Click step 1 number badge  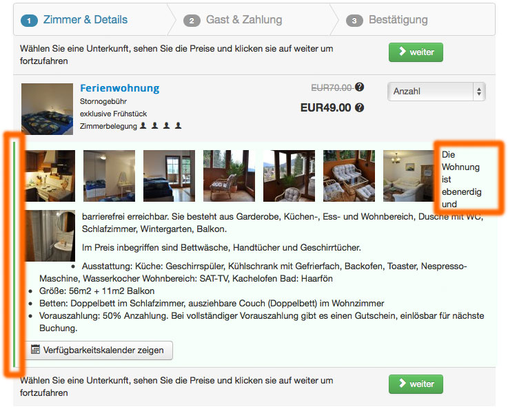(x=29, y=21)
